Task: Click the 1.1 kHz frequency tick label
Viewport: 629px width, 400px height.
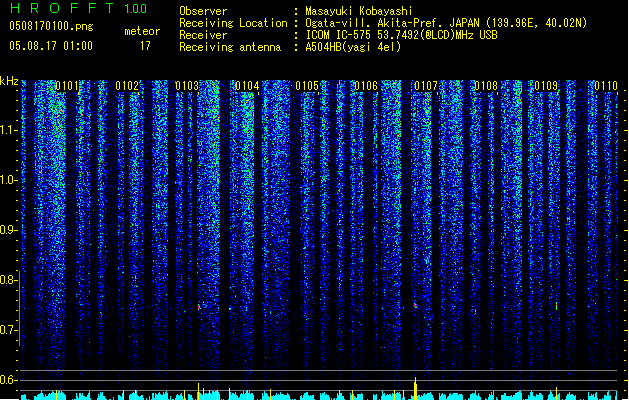Action: click(8, 130)
